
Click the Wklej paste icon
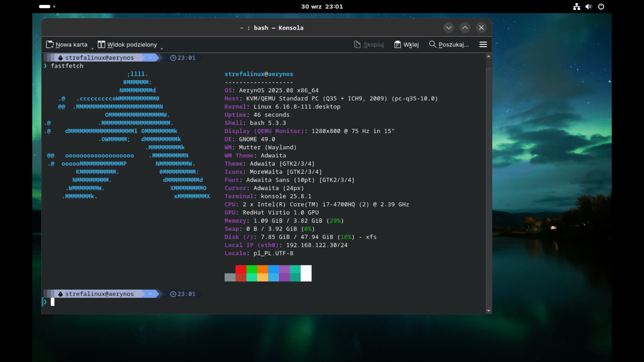click(x=397, y=45)
